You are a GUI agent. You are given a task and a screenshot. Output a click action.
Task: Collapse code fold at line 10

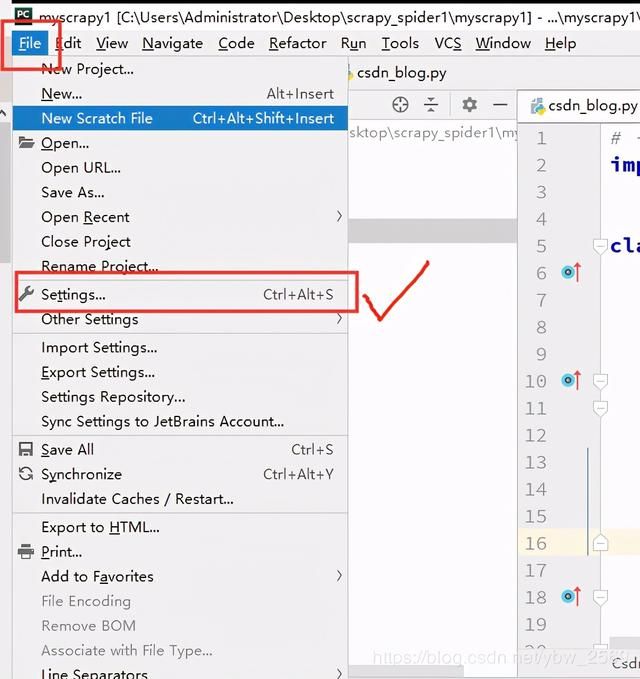click(x=600, y=382)
